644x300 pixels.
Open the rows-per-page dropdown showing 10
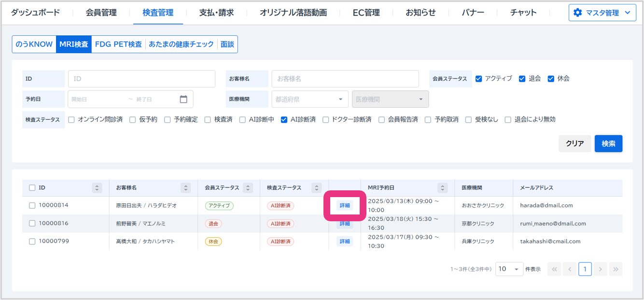509,269
